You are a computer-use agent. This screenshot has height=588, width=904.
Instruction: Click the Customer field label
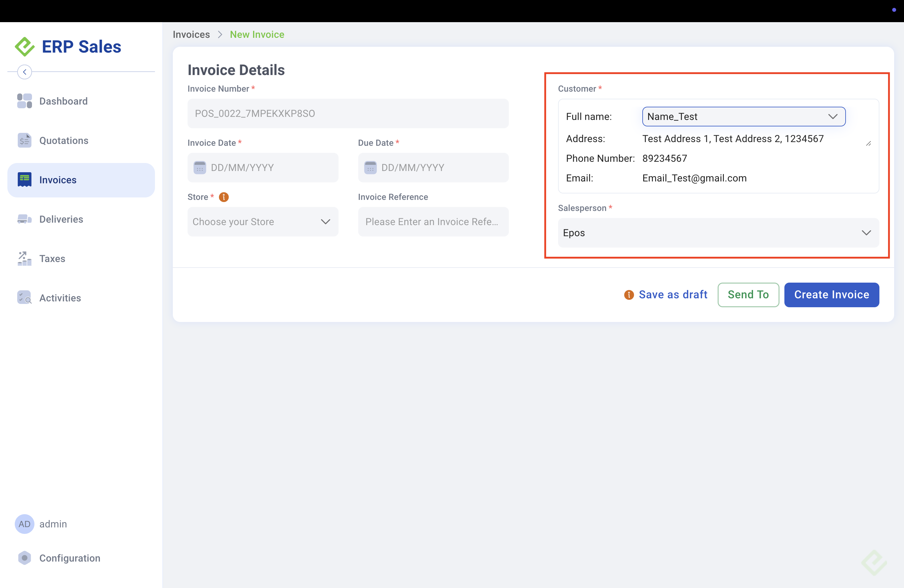577,89
